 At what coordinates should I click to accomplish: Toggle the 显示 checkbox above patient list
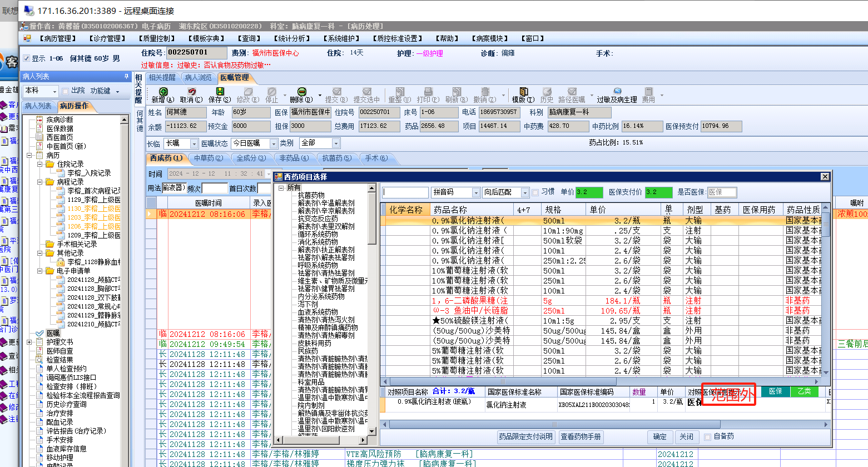point(26,58)
